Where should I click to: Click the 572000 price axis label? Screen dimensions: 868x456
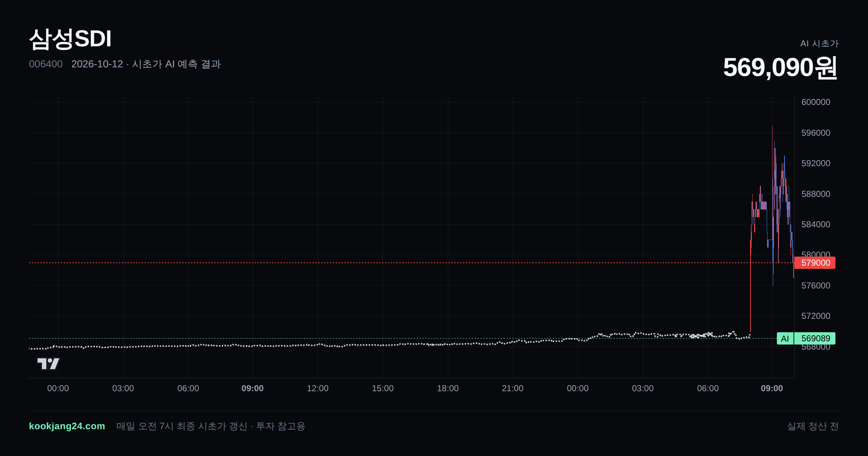pyautogui.click(x=816, y=316)
